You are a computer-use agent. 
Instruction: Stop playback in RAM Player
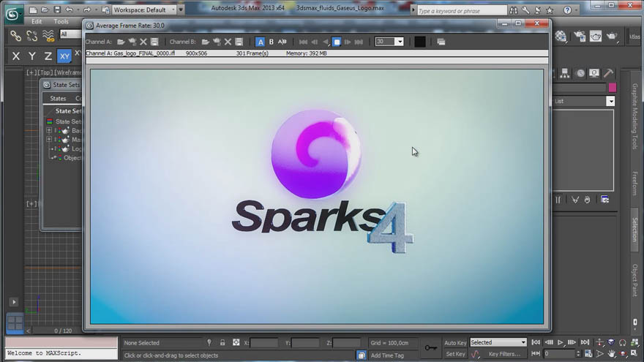click(x=337, y=42)
